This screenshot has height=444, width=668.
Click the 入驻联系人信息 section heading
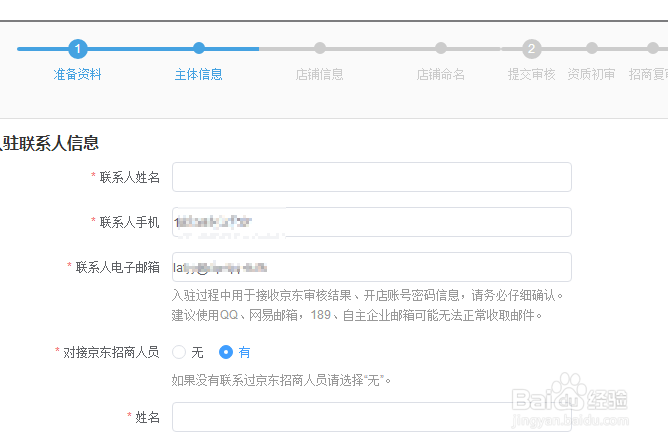pos(49,143)
